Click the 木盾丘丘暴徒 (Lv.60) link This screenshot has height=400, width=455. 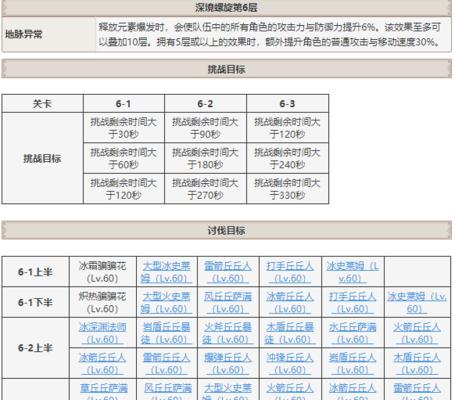click(x=290, y=333)
